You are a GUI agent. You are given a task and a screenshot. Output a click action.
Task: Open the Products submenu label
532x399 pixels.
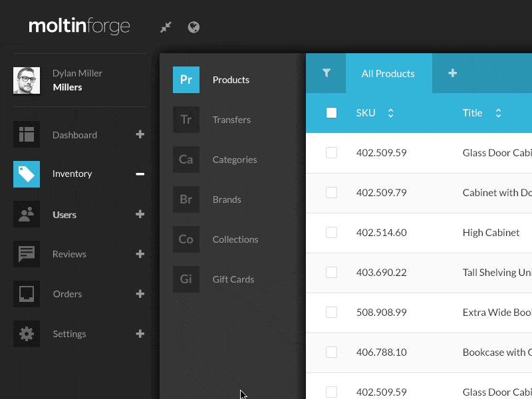click(231, 80)
